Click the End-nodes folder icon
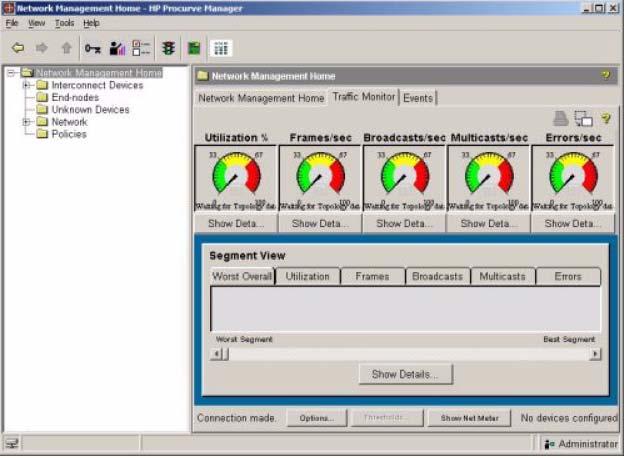626x458 pixels. click(42, 97)
